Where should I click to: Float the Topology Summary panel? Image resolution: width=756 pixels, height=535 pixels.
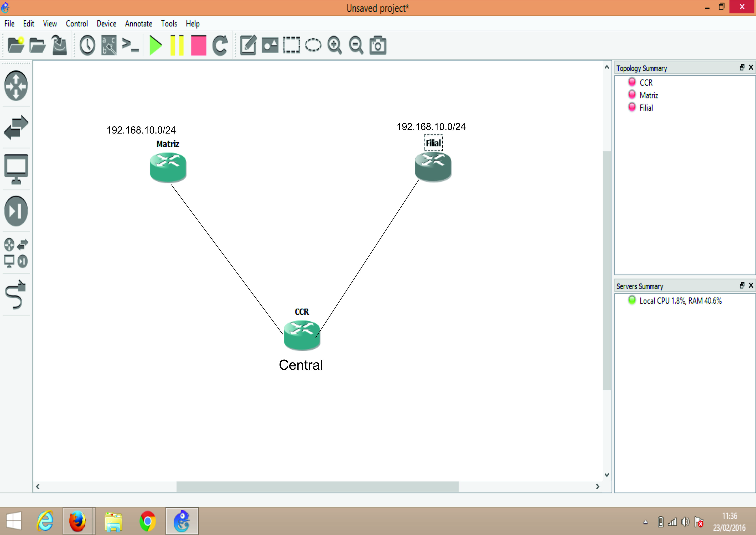click(x=742, y=67)
